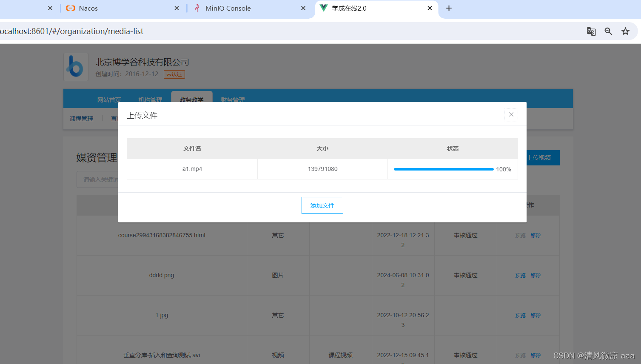
Task: Click 移除 for course29943168382846755.html
Action: (536, 235)
